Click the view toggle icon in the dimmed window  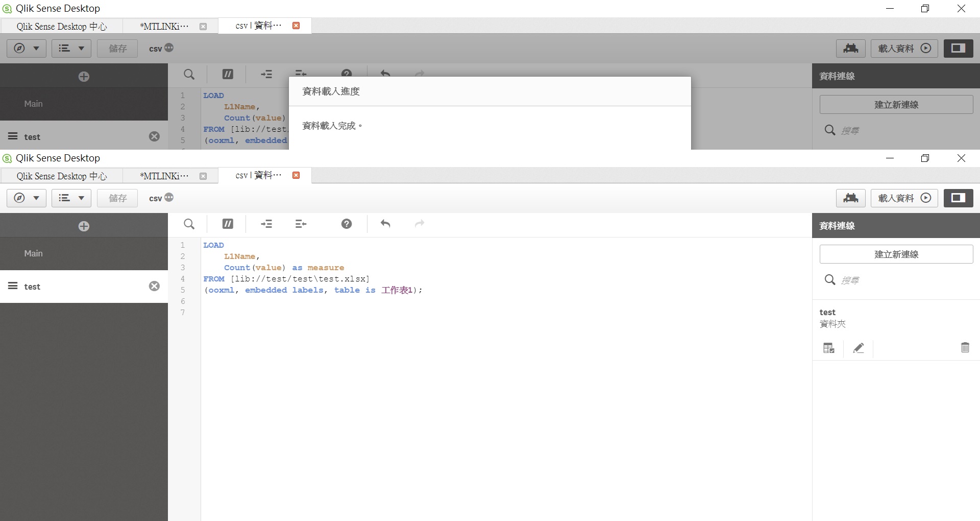coord(958,48)
